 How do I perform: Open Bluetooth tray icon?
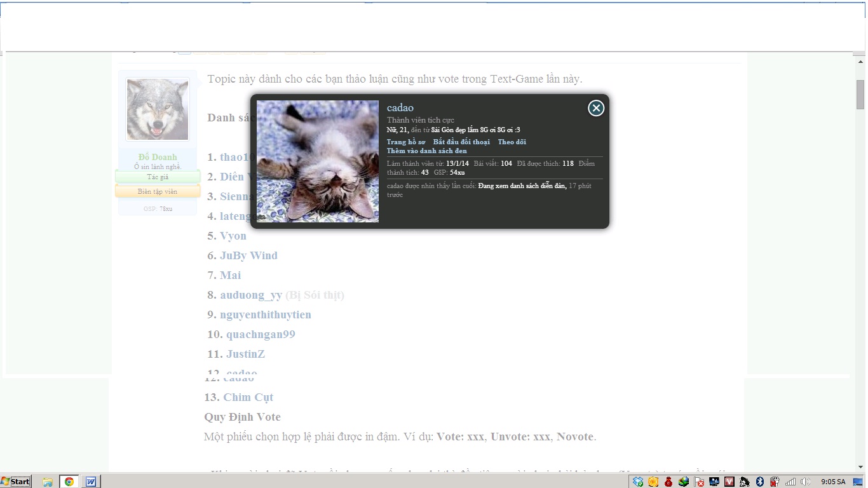point(760,482)
